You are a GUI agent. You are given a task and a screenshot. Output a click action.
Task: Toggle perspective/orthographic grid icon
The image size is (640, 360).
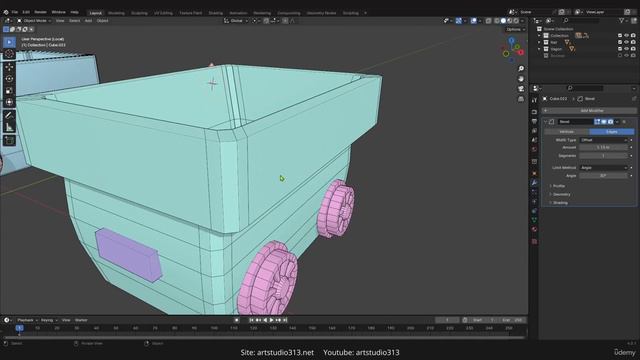click(x=521, y=99)
